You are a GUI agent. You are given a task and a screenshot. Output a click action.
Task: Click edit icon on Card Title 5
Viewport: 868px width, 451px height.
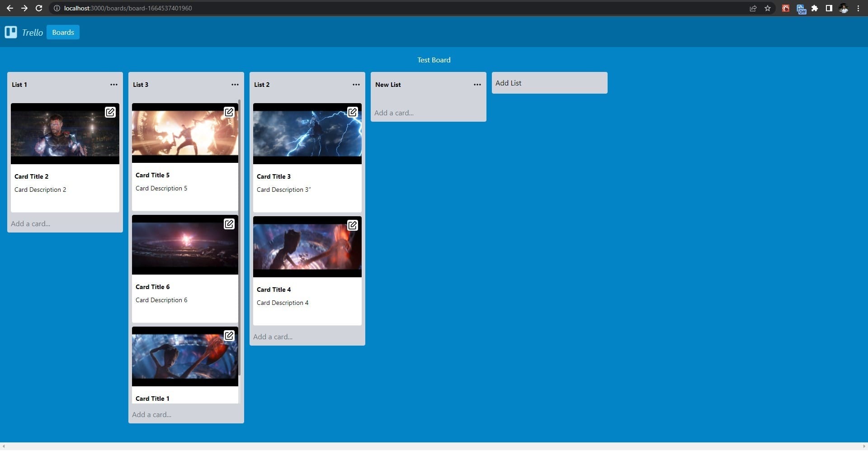(x=229, y=112)
